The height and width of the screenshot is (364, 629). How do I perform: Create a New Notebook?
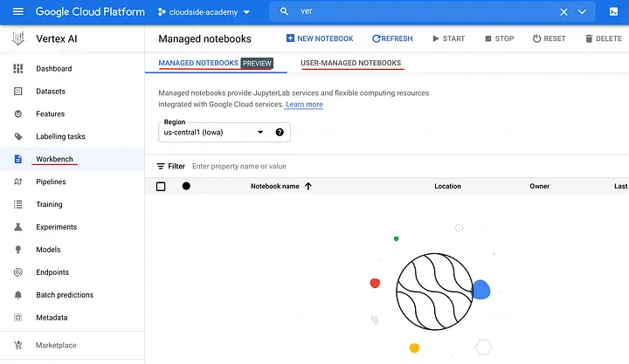tap(320, 38)
